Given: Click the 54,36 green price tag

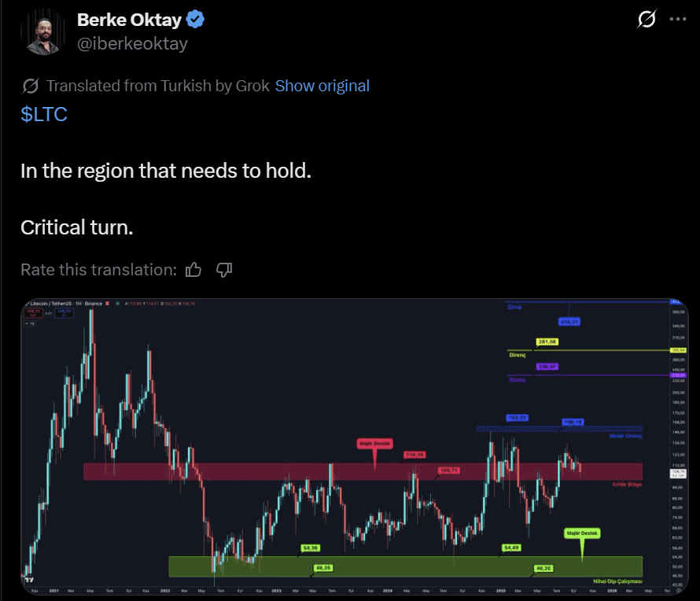Looking at the screenshot, I should click(x=310, y=547).
